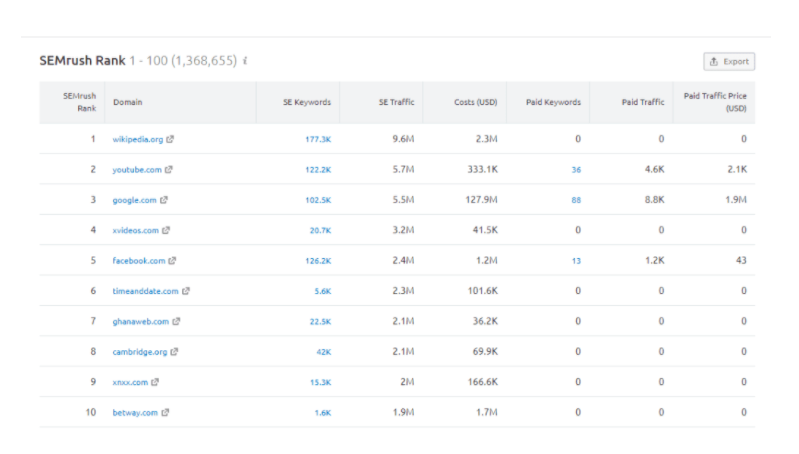The width and height of the screenshot is (799, 454).
Task: Open external link icon next to facebook.com
Action: tap(172, 261)
